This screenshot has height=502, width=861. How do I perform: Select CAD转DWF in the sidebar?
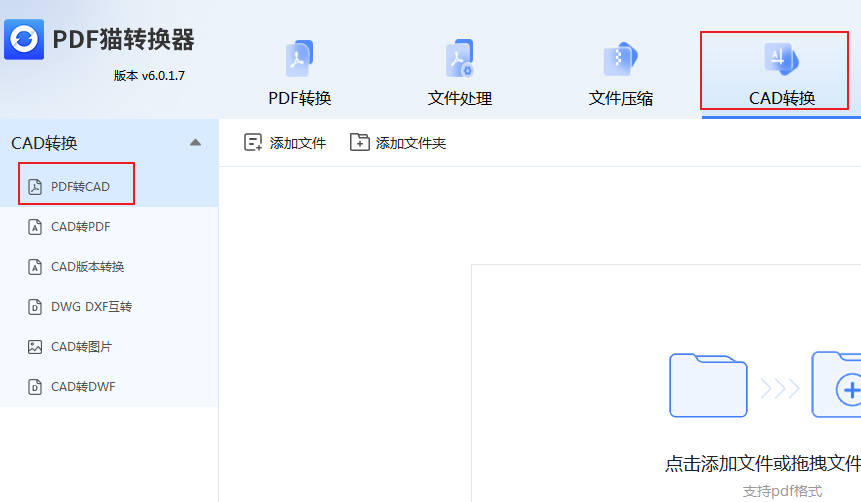[x=83, y=387]
